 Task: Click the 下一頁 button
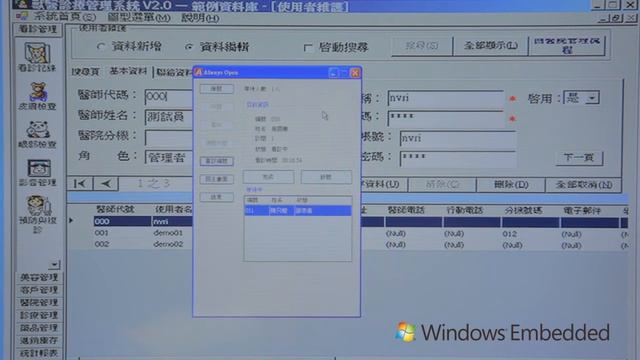[x=579, y=158]
